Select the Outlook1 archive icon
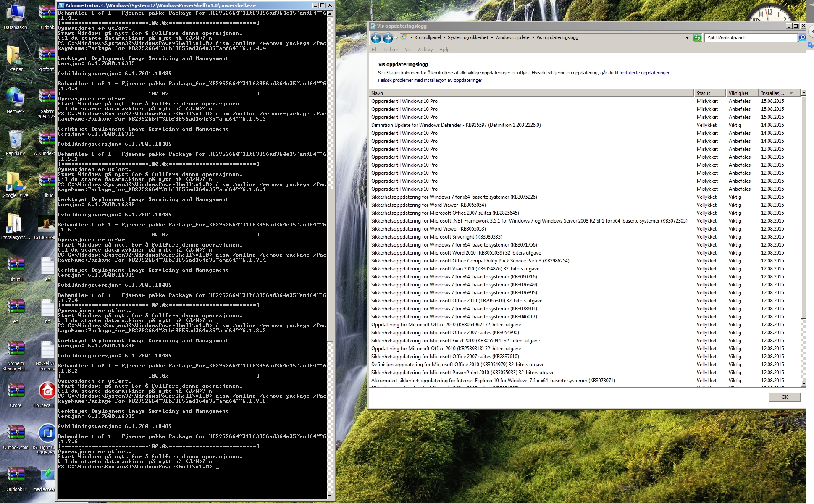This screenshot has width=814, height=504. click(x=16, y=479)
